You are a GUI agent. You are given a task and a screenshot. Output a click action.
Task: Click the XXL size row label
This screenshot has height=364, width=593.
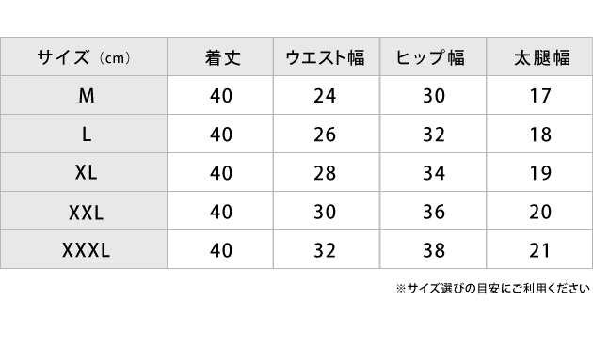tap(84, 211)
